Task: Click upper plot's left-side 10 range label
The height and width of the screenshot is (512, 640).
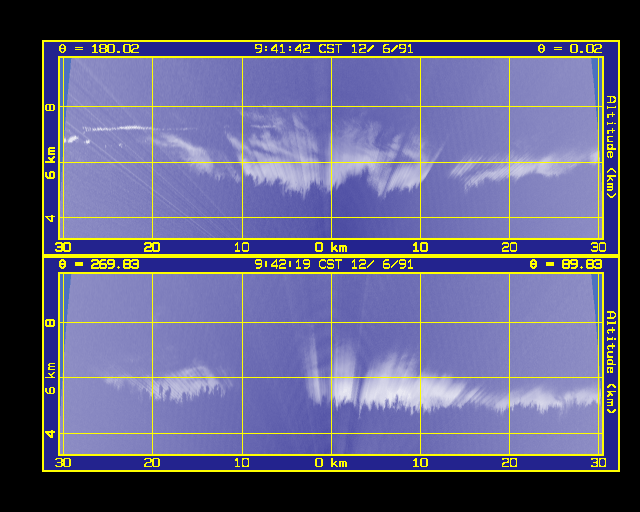Action: coord(242,247)
